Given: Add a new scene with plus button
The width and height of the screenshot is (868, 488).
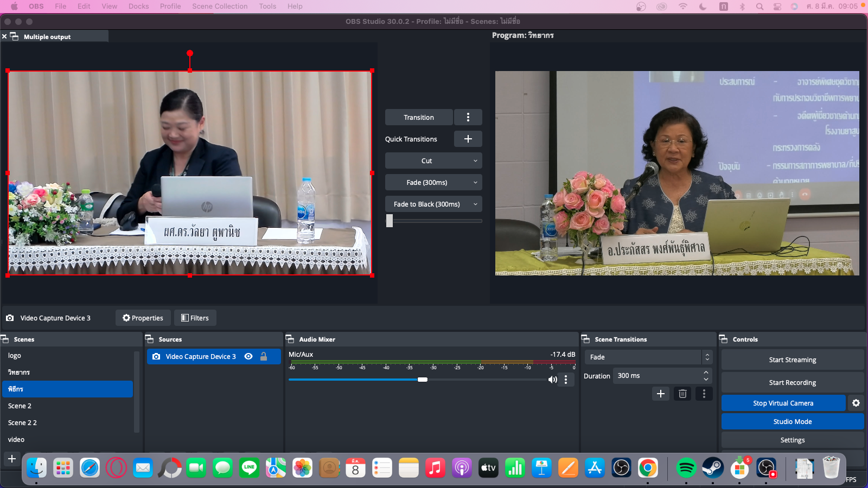Looking at the screenshot, I should [12, 459].
